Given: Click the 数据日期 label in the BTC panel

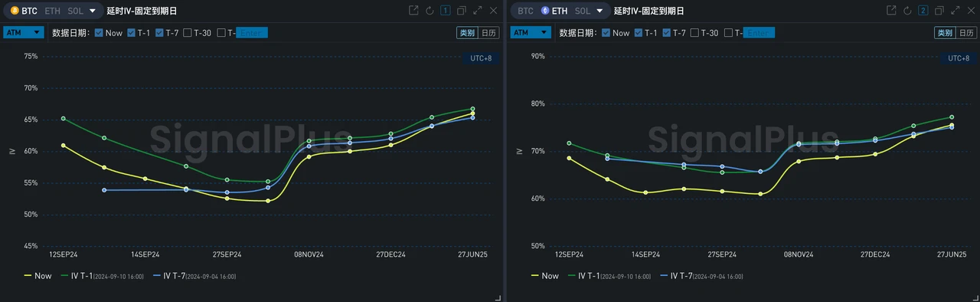Looking at the screenshot, I should click(x=70, y=33).
